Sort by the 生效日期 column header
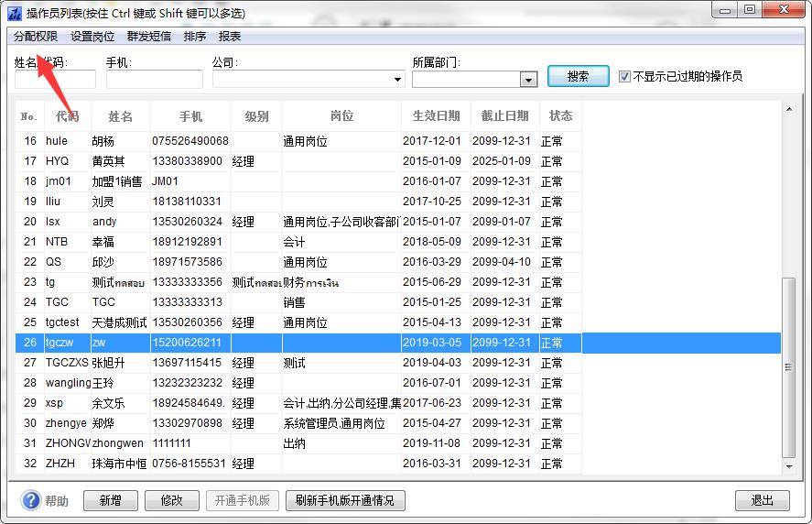This screenshot has height=524, width=812. [436, 116]
